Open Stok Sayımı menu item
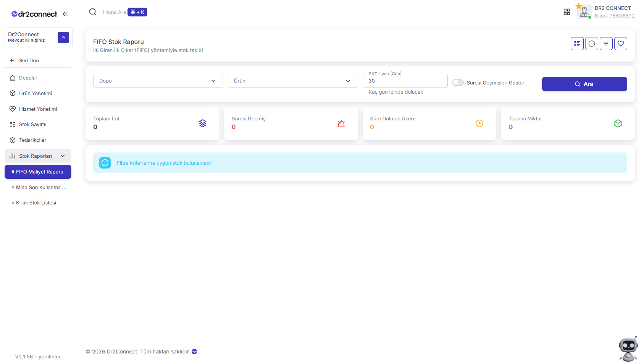 38,125
